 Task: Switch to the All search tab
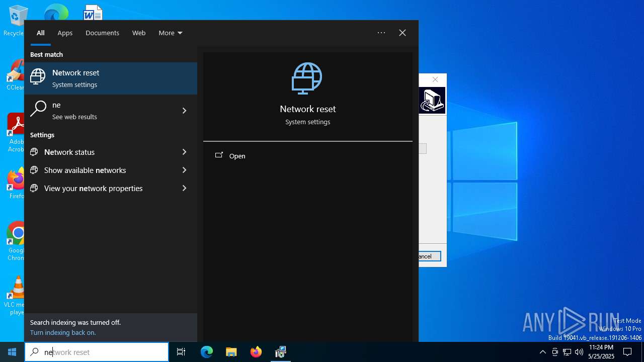tap(41, 33)
